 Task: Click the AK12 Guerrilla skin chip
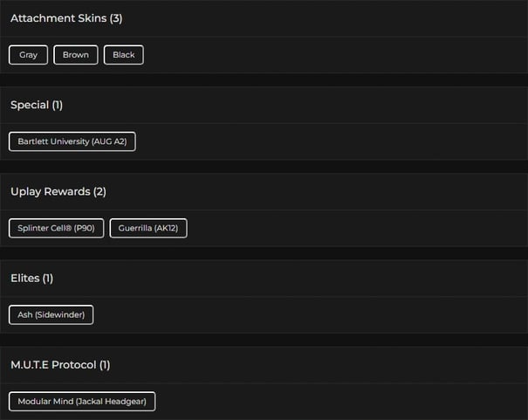(x=148, y=228)
